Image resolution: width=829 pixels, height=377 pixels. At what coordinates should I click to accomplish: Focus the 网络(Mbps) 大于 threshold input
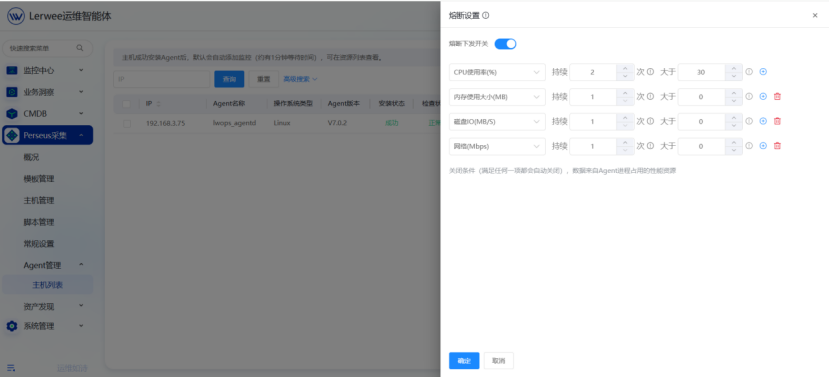[x=702, y=146]
